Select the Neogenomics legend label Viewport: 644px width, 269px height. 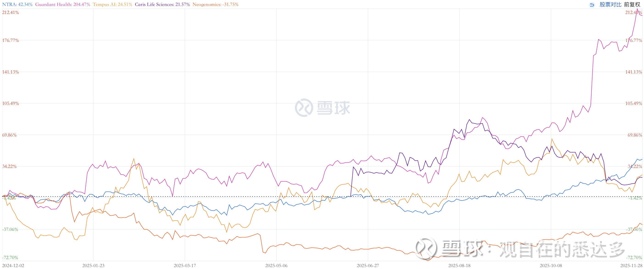click(x=215, y=5)
